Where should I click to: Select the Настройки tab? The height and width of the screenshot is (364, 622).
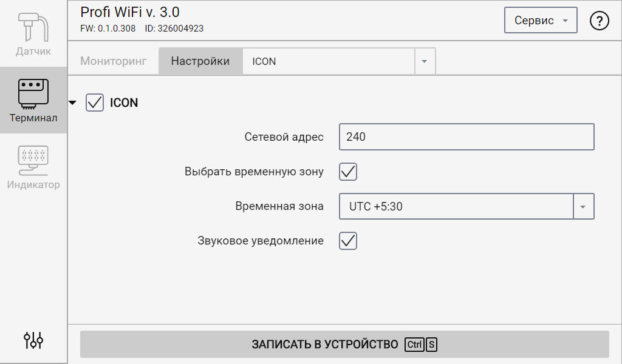pyautogui.click(x=200, y=61)
